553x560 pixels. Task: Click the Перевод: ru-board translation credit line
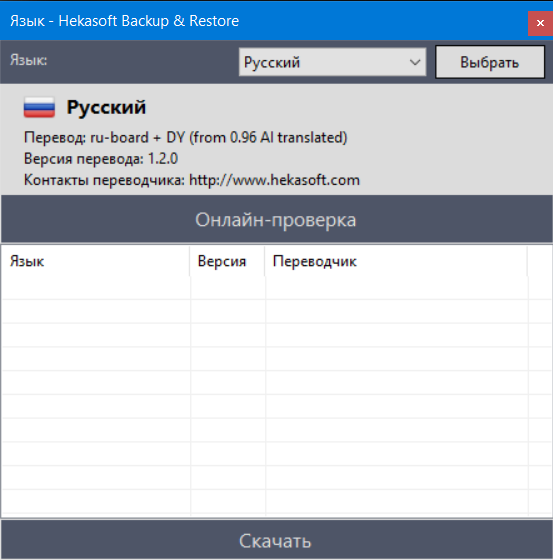tap(185, 138)
